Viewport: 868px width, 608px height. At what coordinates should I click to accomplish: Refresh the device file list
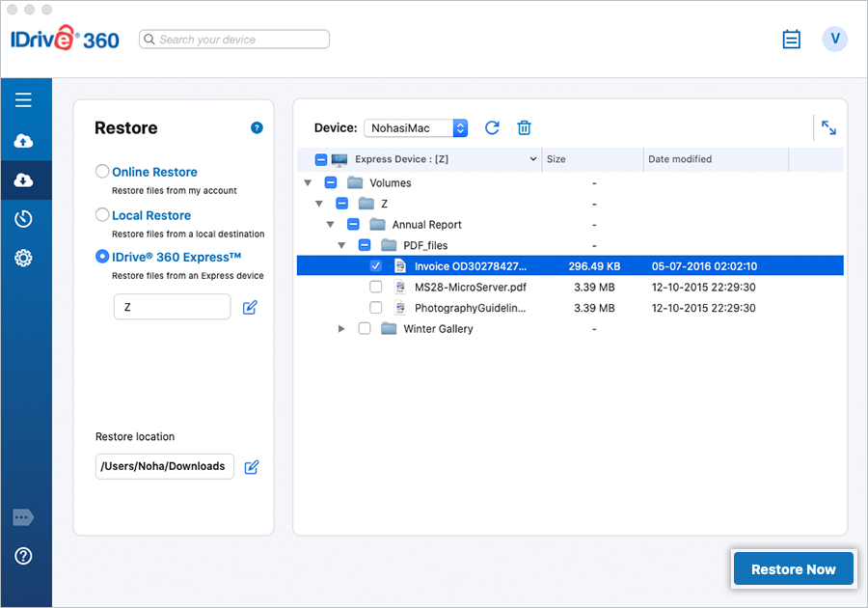click(492, 128)
